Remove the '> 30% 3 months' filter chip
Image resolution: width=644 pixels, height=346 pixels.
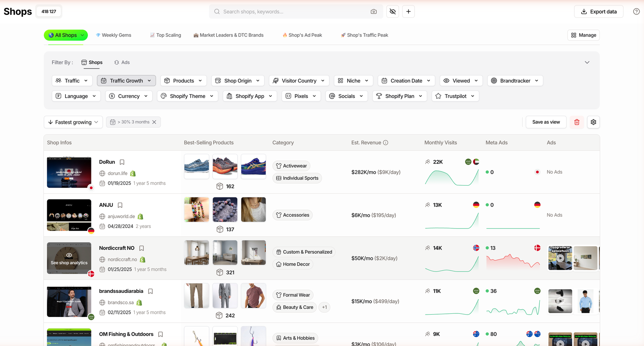(154, 122)
